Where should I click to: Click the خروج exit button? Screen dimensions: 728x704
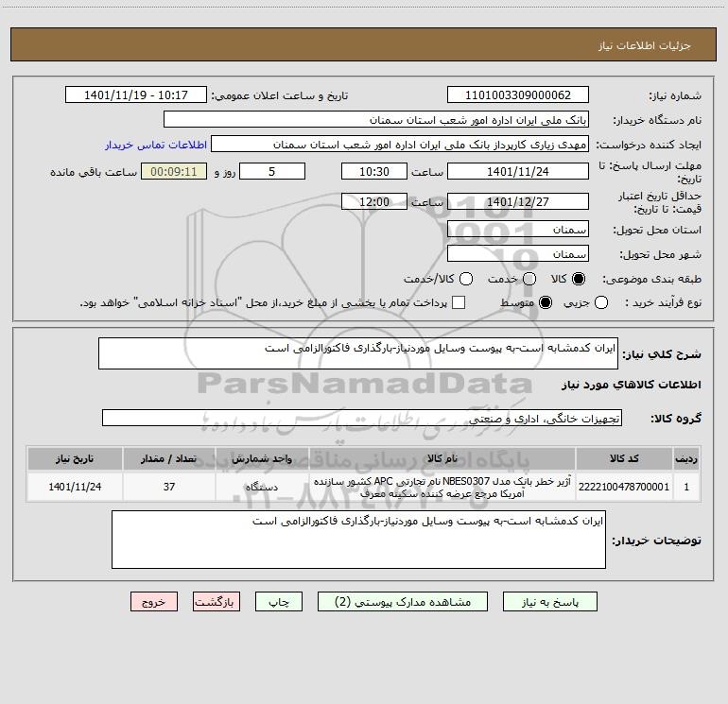[154, 602]
